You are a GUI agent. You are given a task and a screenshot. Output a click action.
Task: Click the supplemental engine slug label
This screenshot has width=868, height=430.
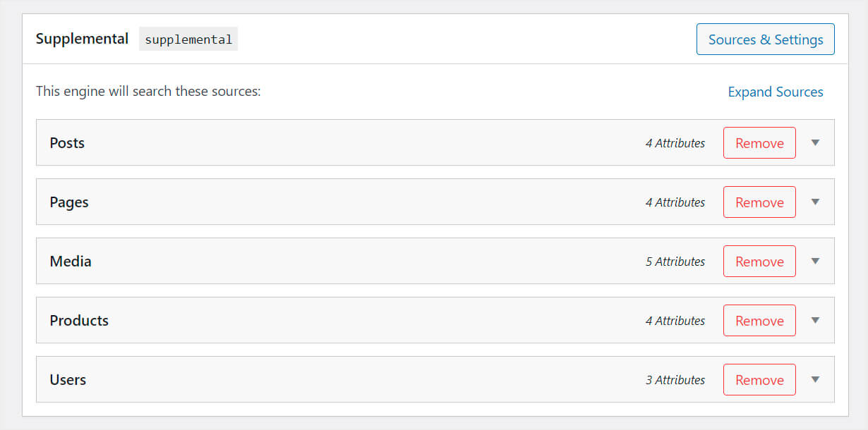point(188,39)
